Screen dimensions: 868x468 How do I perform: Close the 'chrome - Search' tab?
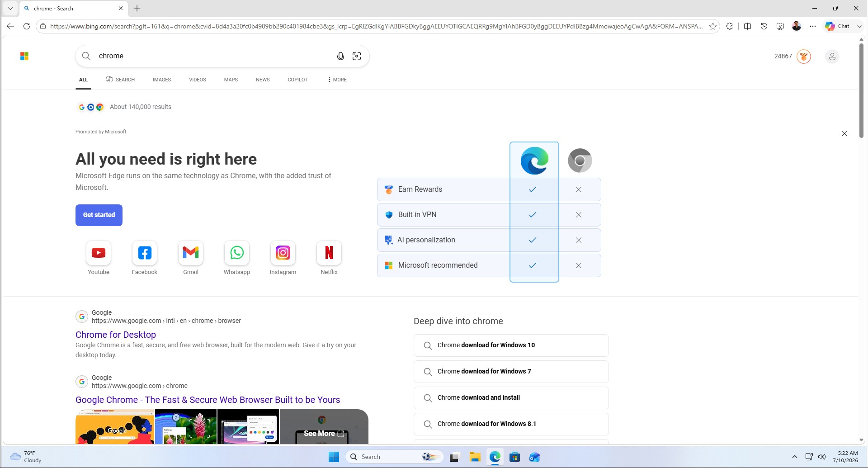pyautogui.click(x=121, y=8)
